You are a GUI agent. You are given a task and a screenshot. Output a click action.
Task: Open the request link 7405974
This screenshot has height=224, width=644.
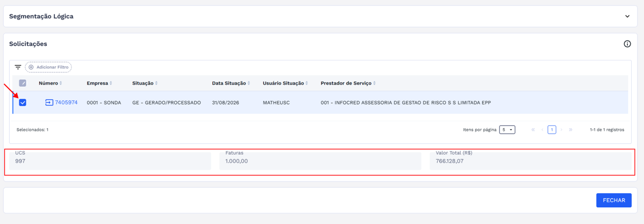coord(66,102)
